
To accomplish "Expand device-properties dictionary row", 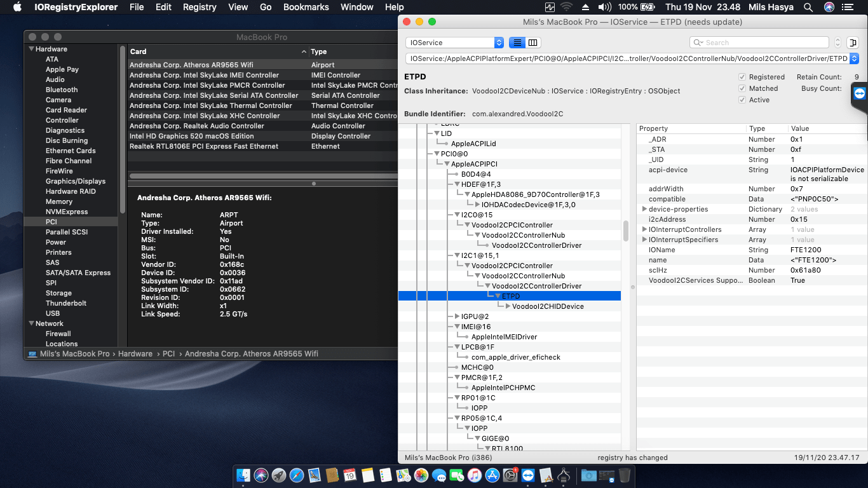I will (x=644, y=209).
